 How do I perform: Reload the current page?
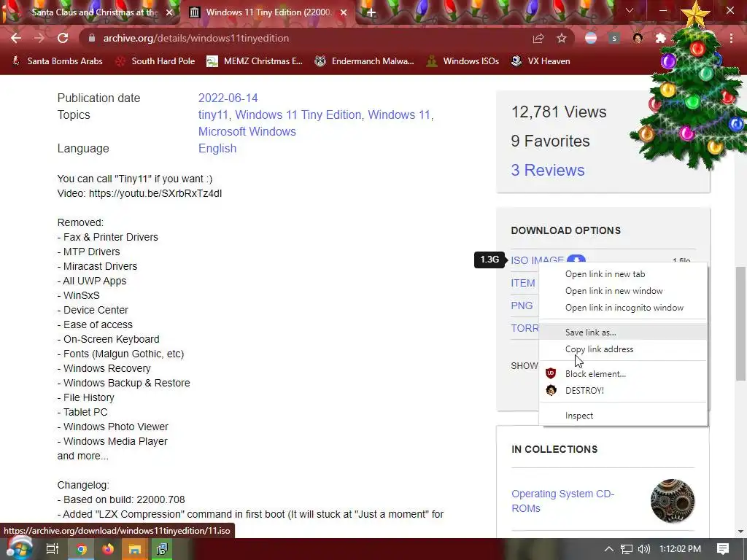[x=63, y=38]
